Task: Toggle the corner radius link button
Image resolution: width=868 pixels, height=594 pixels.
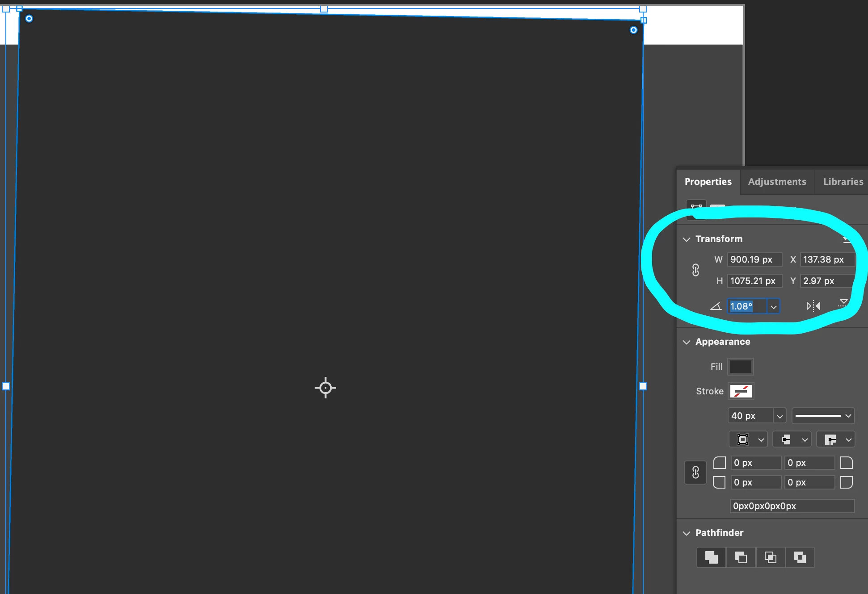Action: [x=695, y=473]
